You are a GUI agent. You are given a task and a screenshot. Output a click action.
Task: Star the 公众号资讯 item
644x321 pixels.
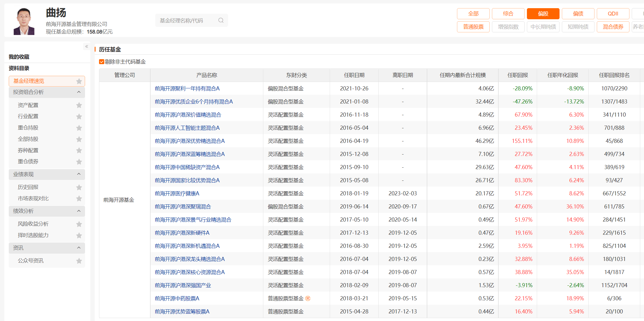pos(79,261)
